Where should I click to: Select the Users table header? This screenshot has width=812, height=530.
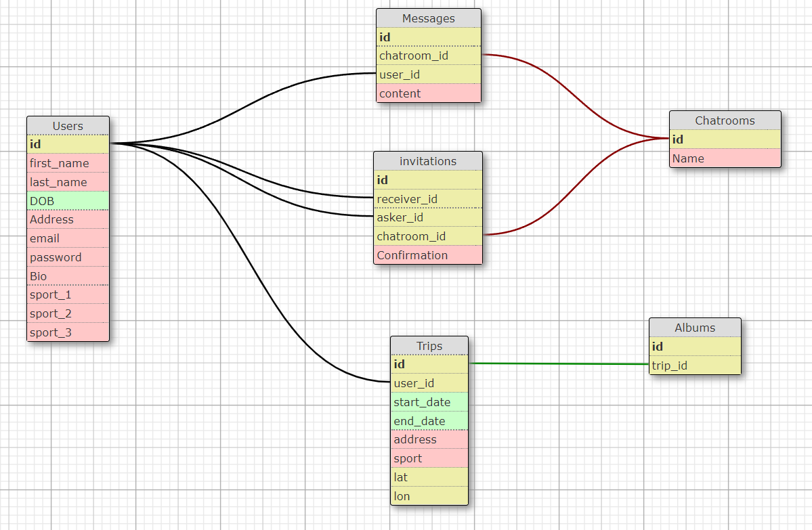68,126
